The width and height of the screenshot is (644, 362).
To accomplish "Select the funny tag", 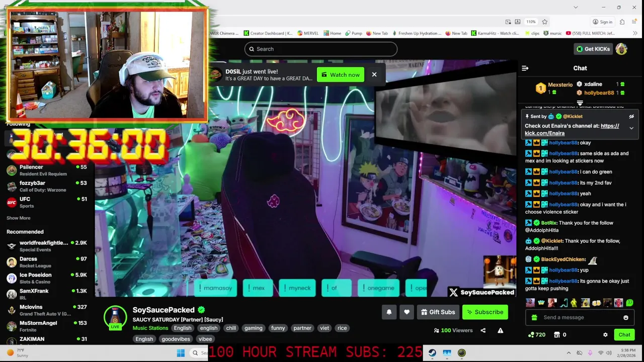I will (x=278, y=328).
